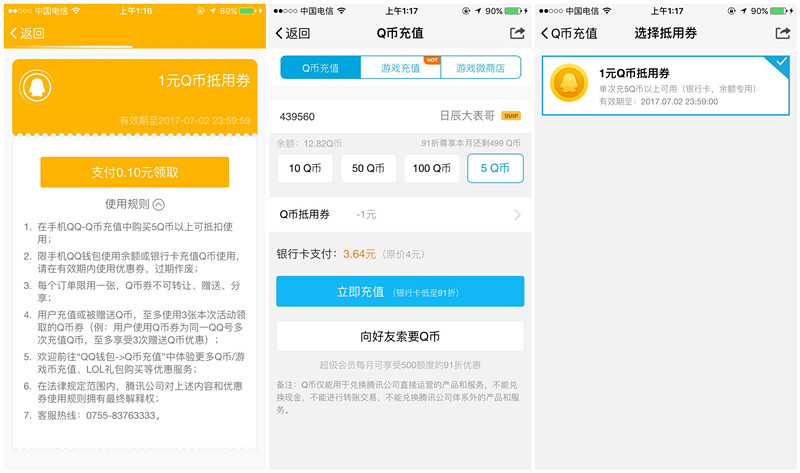Tap 91折尊享本月还剩499 Q币 text
Screen dimensions: 800x473
(471, 143)
